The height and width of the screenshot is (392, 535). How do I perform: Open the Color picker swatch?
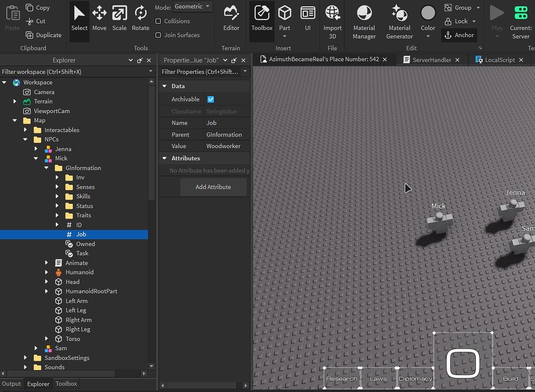click(x=428, y=14)
